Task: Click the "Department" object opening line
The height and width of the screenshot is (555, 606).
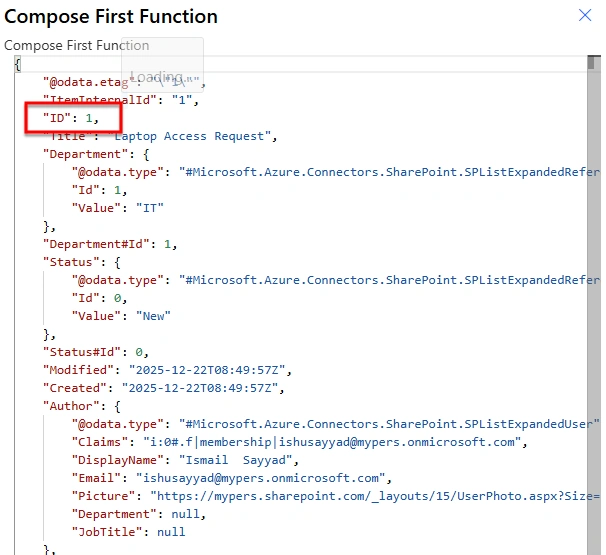Action: point(96,154)
